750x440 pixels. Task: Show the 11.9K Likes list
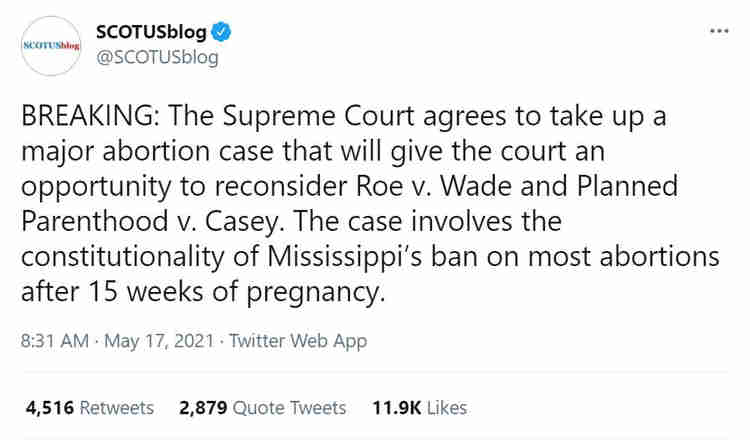[420, 407]
